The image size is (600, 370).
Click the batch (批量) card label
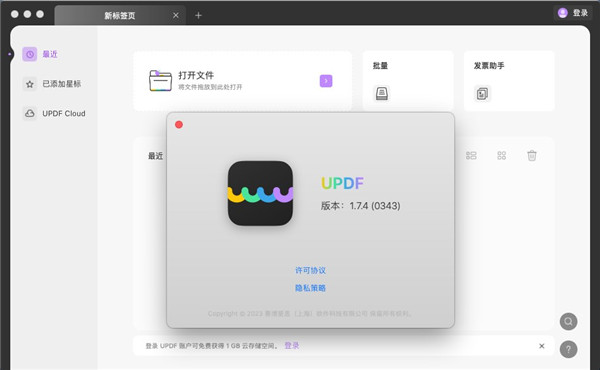[x=380, y=66]
